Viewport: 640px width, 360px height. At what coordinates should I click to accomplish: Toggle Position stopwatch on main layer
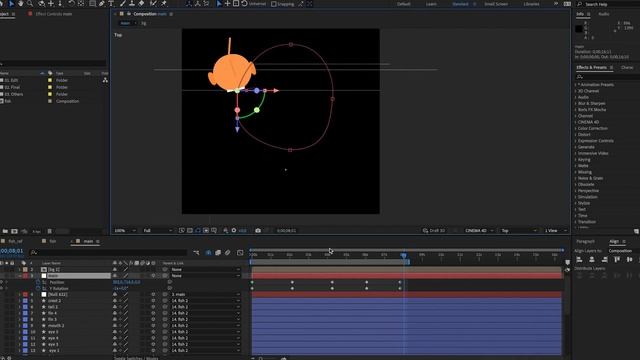point(38,282)
